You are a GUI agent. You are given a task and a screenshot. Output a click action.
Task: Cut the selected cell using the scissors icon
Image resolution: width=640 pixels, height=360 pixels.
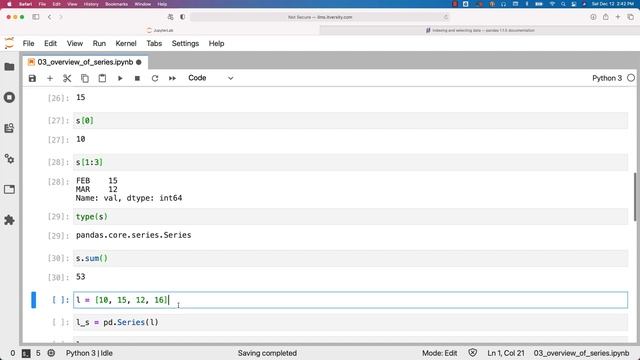click(x=67, y=78)
